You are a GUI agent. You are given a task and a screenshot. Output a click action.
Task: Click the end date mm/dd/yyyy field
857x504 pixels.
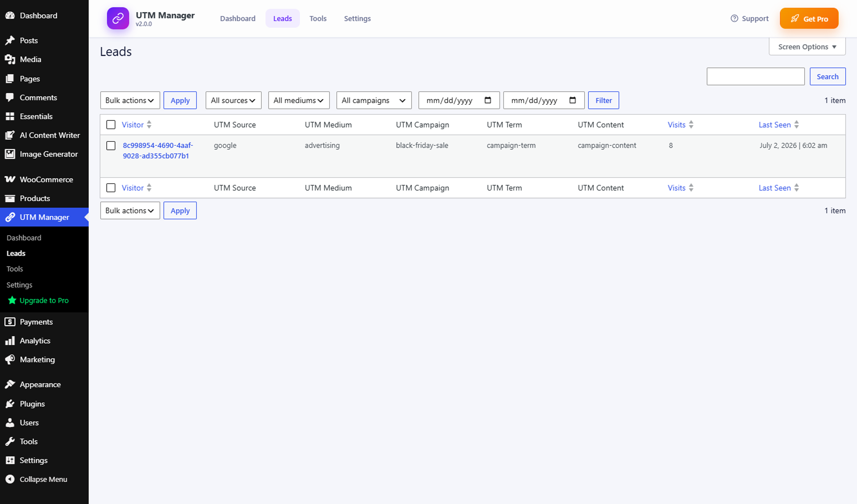[x=544, y=100]
